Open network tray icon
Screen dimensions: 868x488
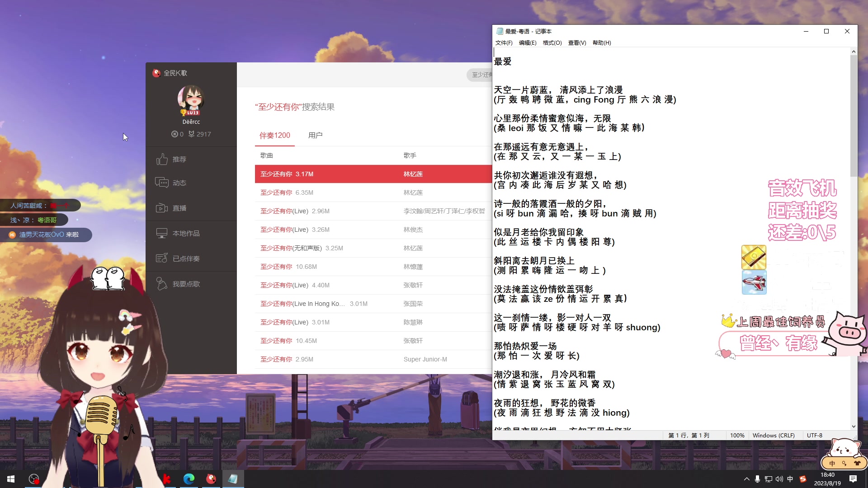click(x=769, y=479)
